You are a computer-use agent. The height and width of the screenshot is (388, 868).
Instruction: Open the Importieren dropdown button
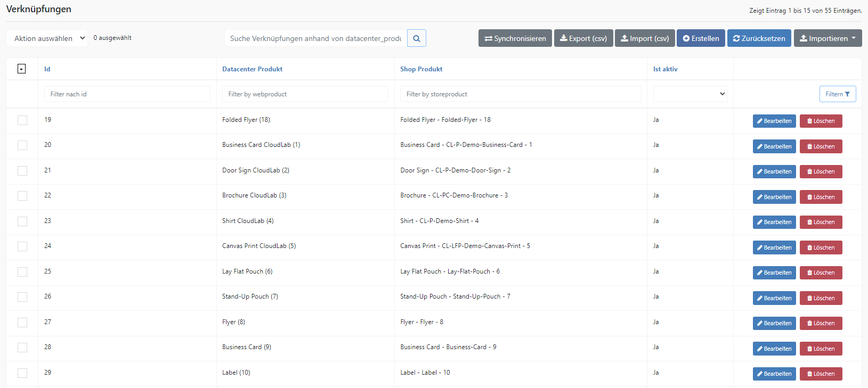(828, 38)
